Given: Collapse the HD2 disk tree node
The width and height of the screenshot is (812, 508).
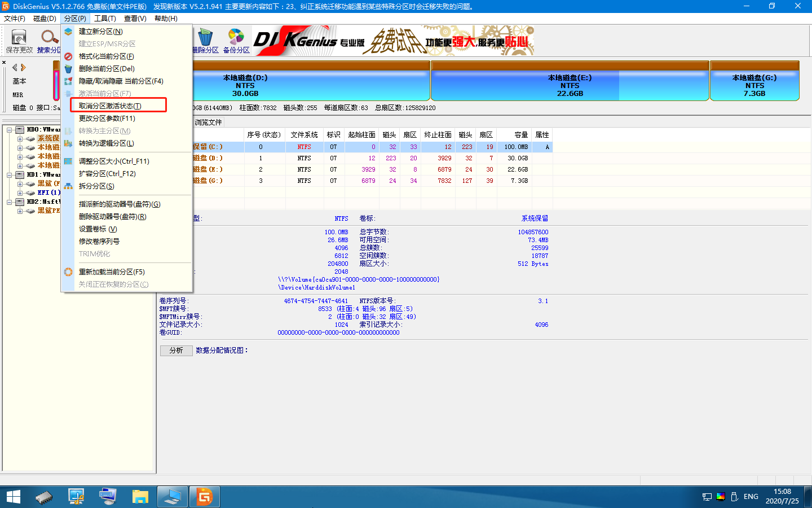Looking at the screenshot, I should pos(10,202).
